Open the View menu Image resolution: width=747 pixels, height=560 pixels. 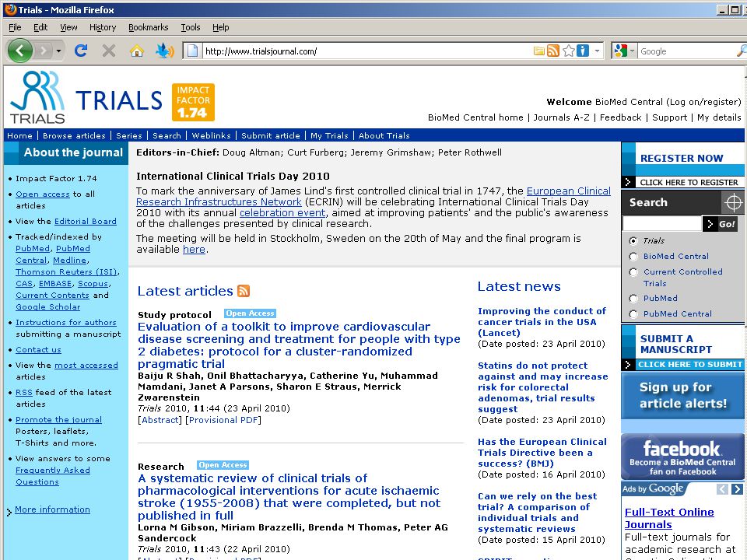(x=68, y=27)
